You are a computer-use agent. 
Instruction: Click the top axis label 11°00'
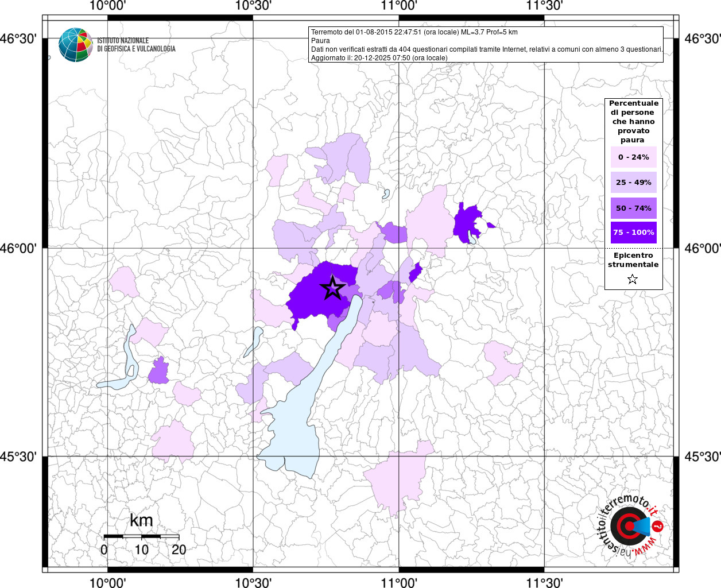(x=398, y=6)
